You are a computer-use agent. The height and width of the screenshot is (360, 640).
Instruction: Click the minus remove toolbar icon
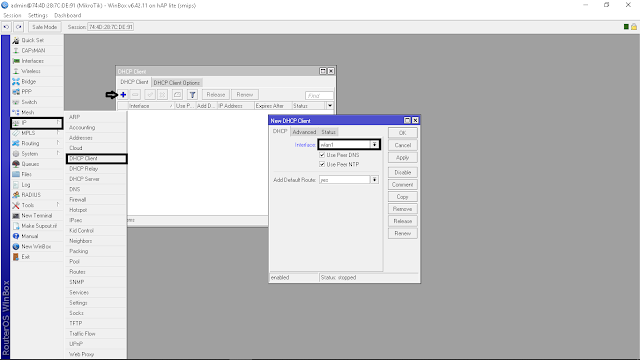tap(135, 95)
